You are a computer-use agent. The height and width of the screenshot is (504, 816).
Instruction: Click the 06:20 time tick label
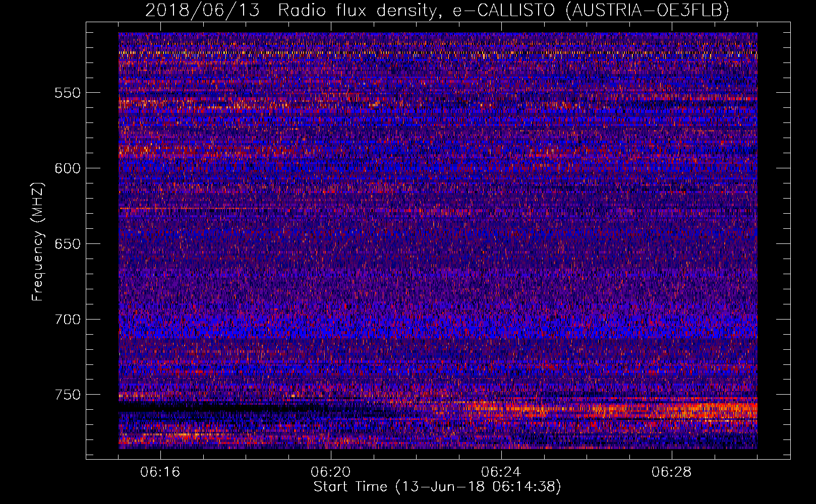[x=331, y=472]
